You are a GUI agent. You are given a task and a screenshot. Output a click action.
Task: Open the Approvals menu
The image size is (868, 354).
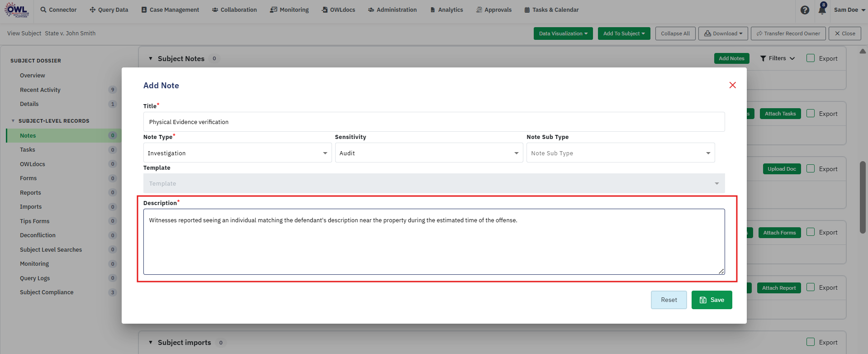click(494, 10)
